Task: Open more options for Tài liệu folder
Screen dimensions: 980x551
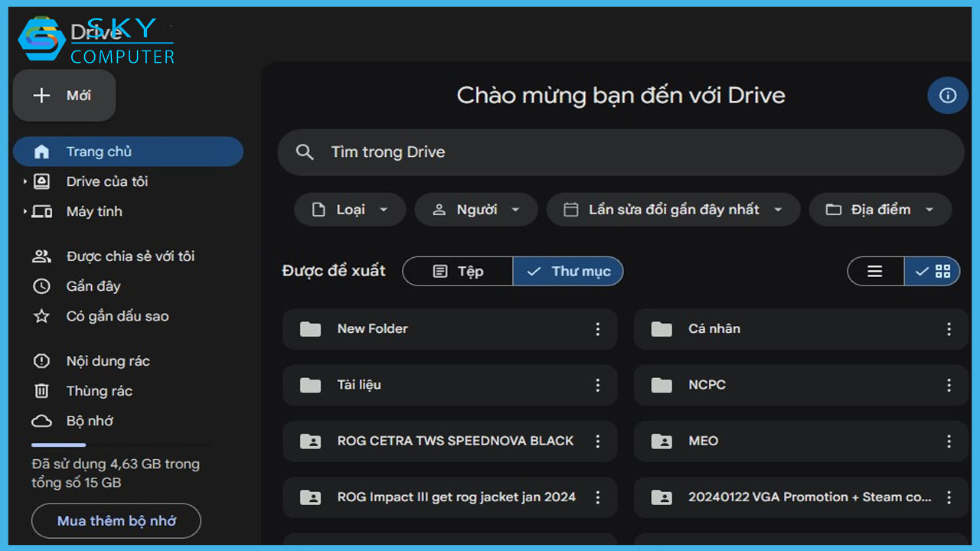Action: tap(598, 385)
